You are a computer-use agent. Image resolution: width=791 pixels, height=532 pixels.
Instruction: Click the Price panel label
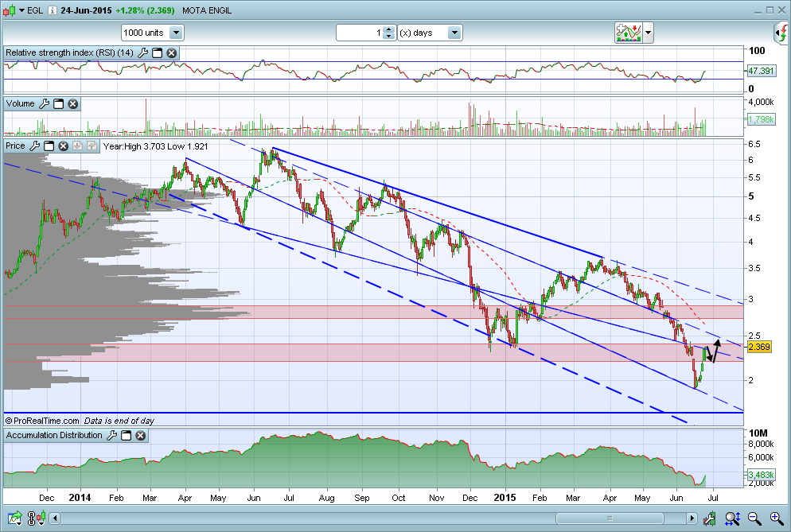pyautogui.click(x=15, y=146)
